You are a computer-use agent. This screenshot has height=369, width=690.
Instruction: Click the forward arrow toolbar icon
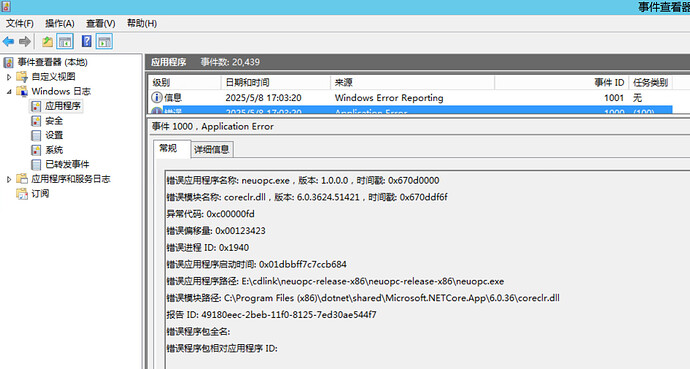(x=25, y=42)
